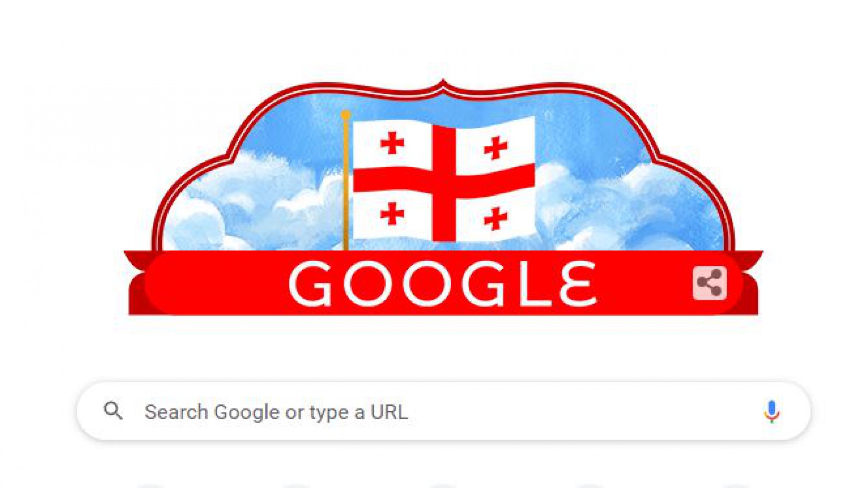Click the lower-right small red cross on flag

[x=496, y=218]
